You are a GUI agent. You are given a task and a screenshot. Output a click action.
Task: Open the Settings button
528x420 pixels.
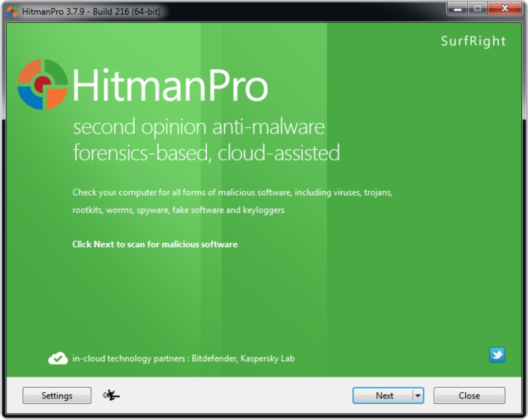pyautogui.click(x=57, y=395)
